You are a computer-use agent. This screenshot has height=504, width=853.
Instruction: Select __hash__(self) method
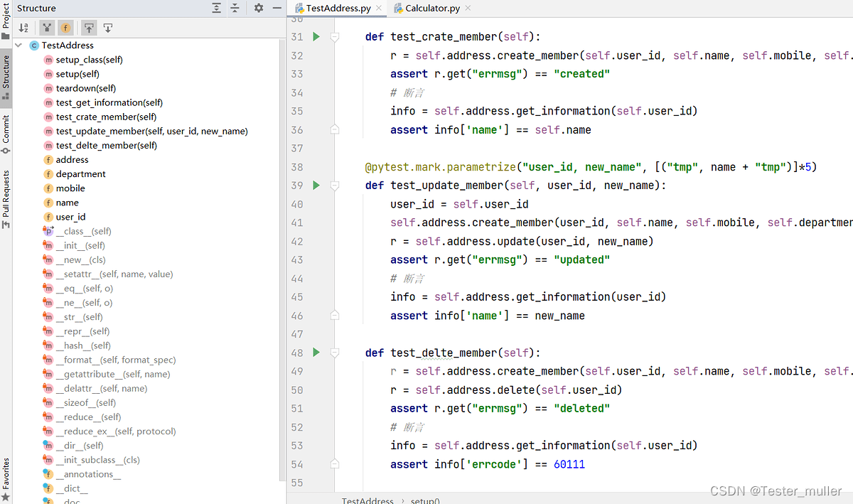pyautogui.click(x=83, y=345)
